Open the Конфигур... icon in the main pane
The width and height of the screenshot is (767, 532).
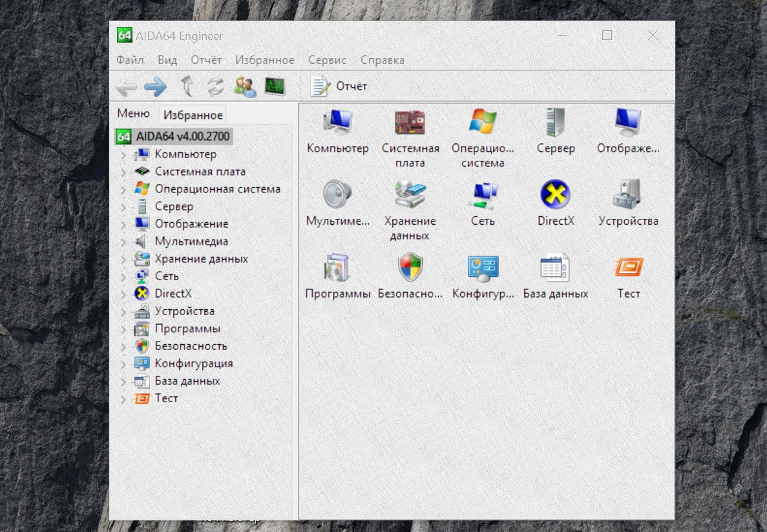coord(483,268)
